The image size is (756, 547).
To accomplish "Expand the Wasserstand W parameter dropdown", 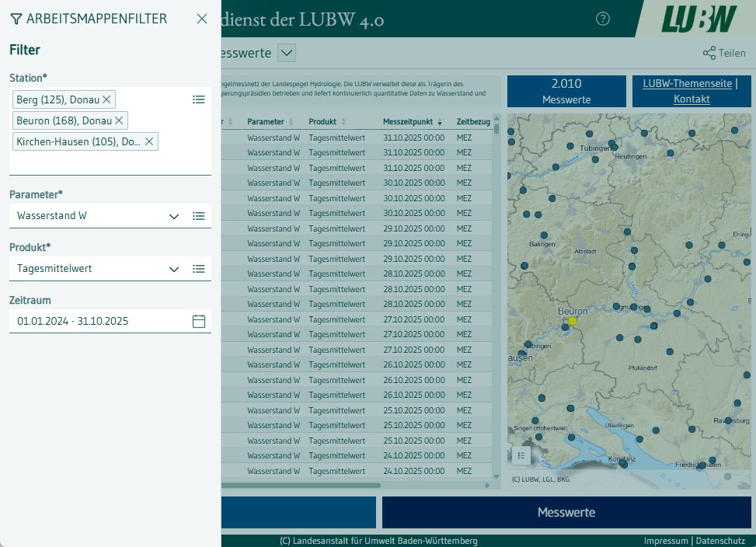I will 174,216.
